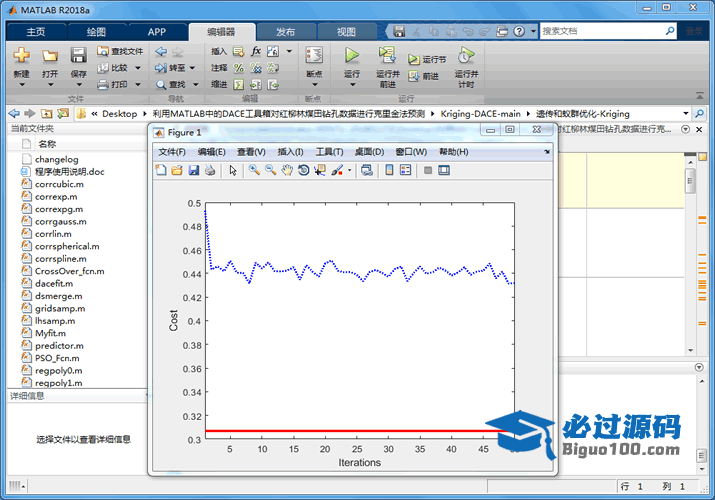Click Run and Time (运行并计时) icon
Image resolution: width=715 pixels, height=500 pixels.
coord(466,56)
